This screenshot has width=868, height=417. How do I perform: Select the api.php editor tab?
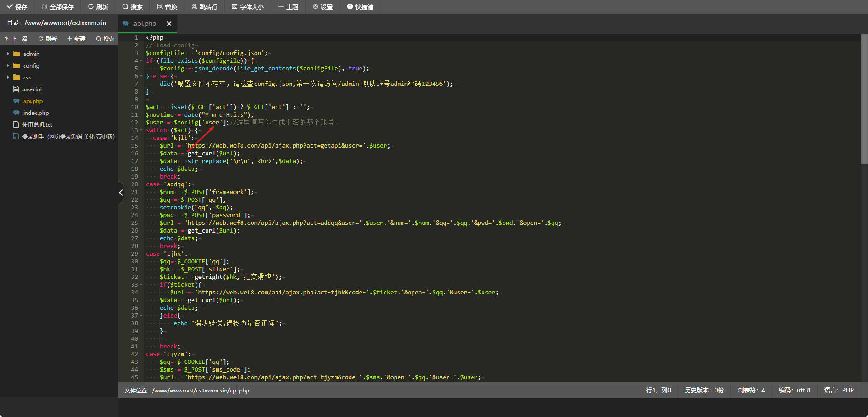coord(144,24)
